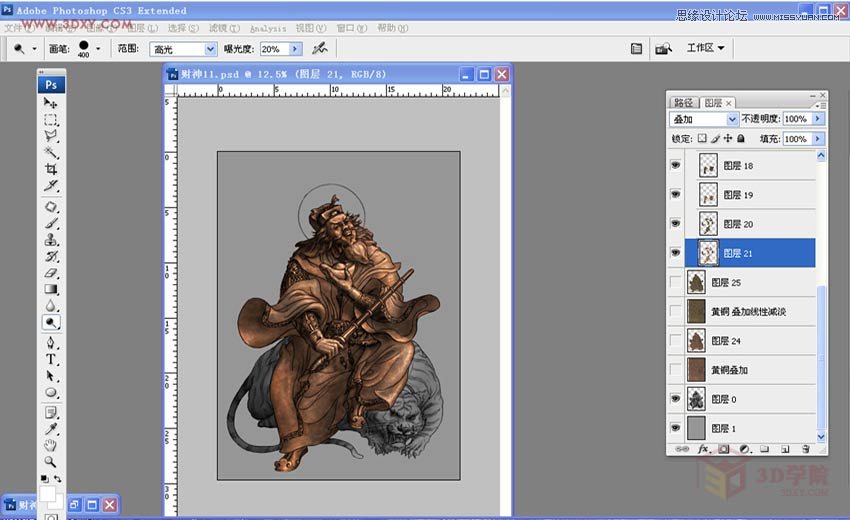This screenshot has height=520, width=850.
Task: Swap foreground and background colors
Action: (x=57, y=479)
